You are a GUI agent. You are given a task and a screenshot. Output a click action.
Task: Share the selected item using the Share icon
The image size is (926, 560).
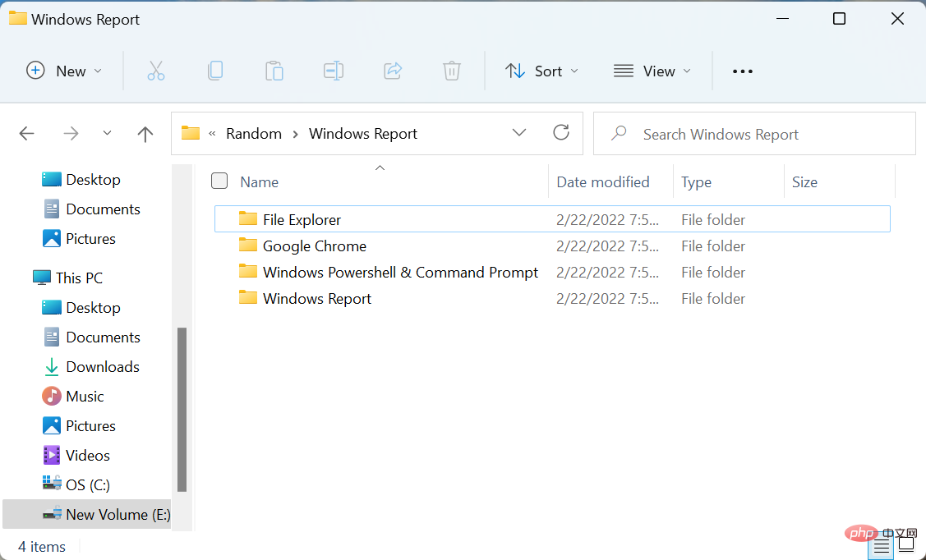tap(393, 71)
